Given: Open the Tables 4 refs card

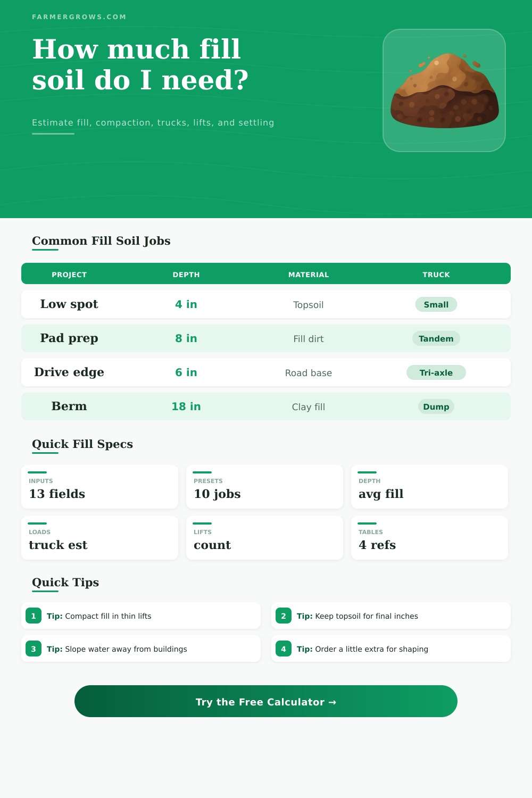Looking at the screenshot, I should pyautogui.click(x=429, y=538).
